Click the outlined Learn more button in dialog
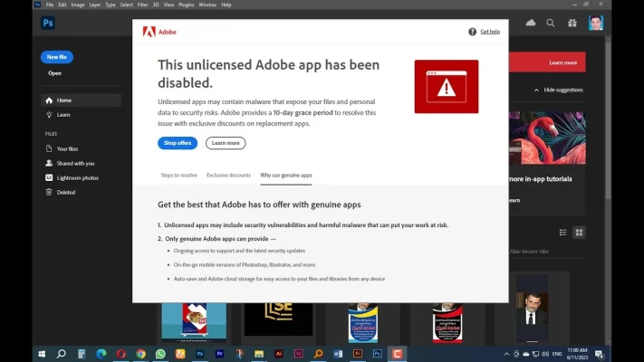644x362 pixels. point(226,143)
